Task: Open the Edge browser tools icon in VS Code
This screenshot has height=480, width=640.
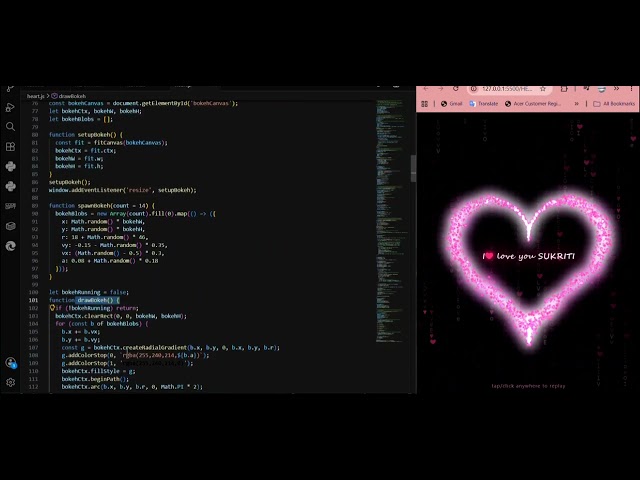Action: click(10, 246)
